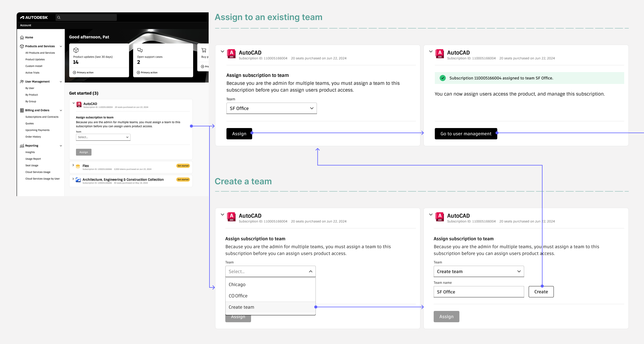Collapse the AutoCAD row in Get started list
Image resolution: width=644 pixels, height=344 pixels.
74,103
